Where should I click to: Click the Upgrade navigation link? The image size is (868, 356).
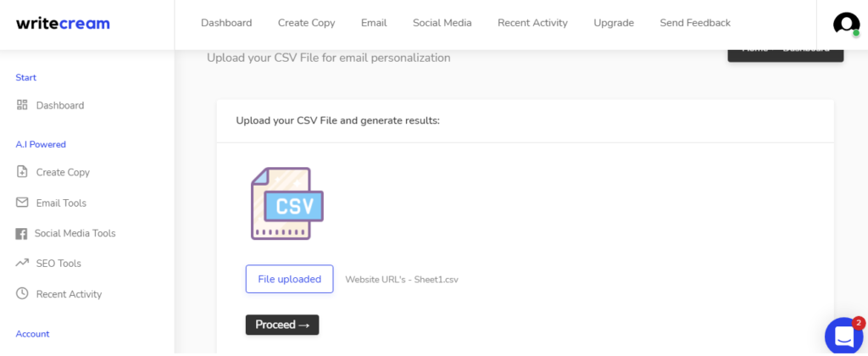coord(614,23)
